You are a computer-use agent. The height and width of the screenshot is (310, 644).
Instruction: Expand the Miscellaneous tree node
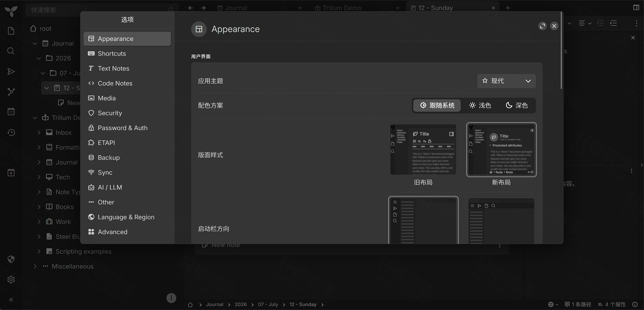coord(35,266)
